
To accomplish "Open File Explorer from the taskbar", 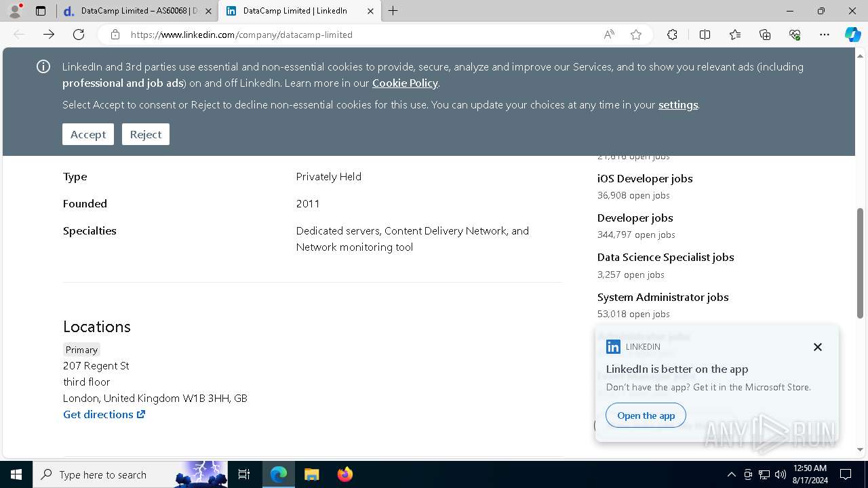I will coord(311,474).
